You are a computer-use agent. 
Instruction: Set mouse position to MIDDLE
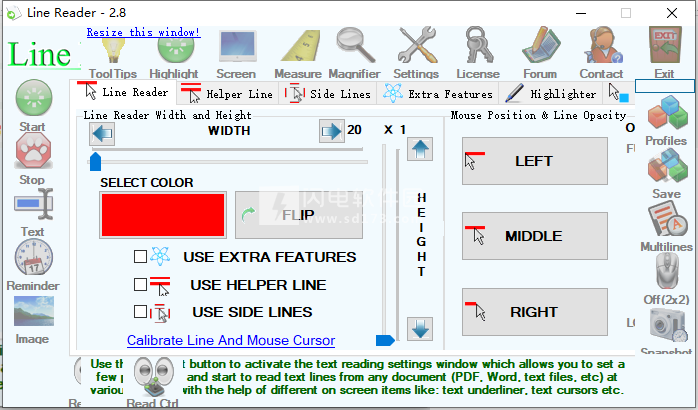(x=535, y=236)
